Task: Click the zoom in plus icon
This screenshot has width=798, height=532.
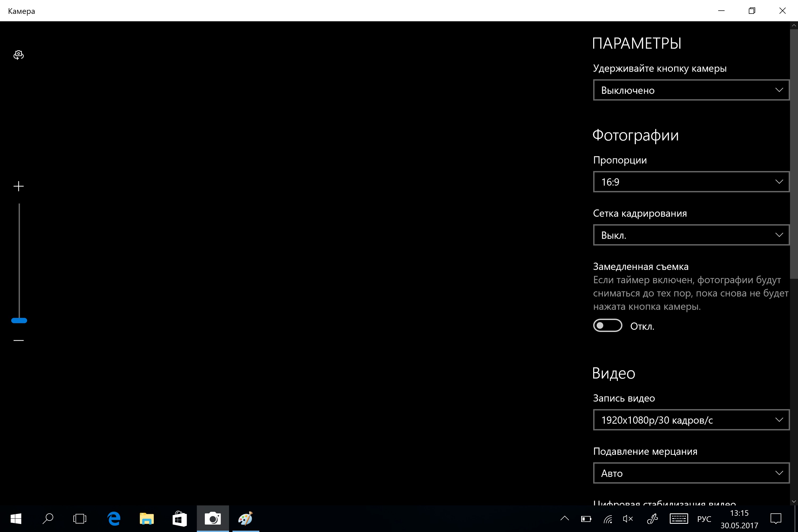Action: [x=19, y=186]
